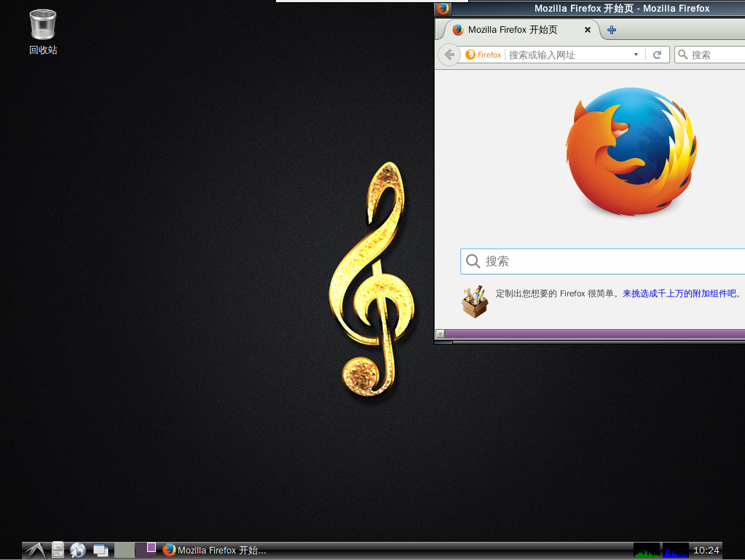Switch to the second workspace in pager
The width and height of the screenshot is (745, 560).
pyautogui.click(x=146, y=550)
